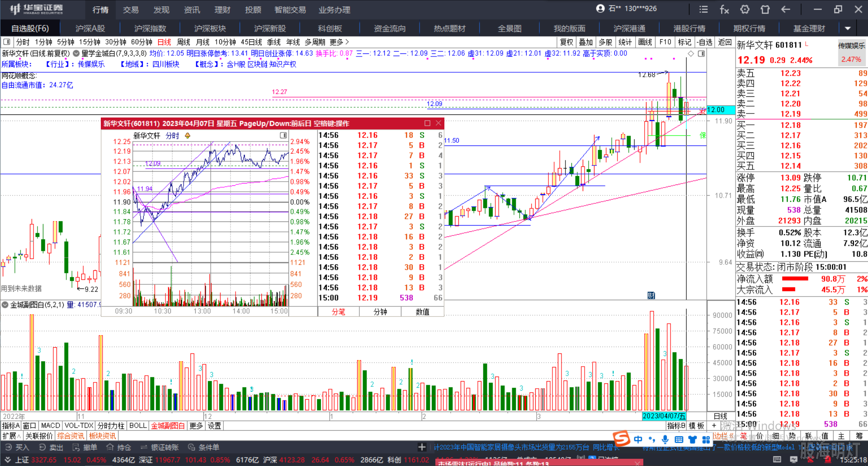Click the 卖出 sell icon button
The height and width of the screenshot is (466, 868).
click(51, 447)
